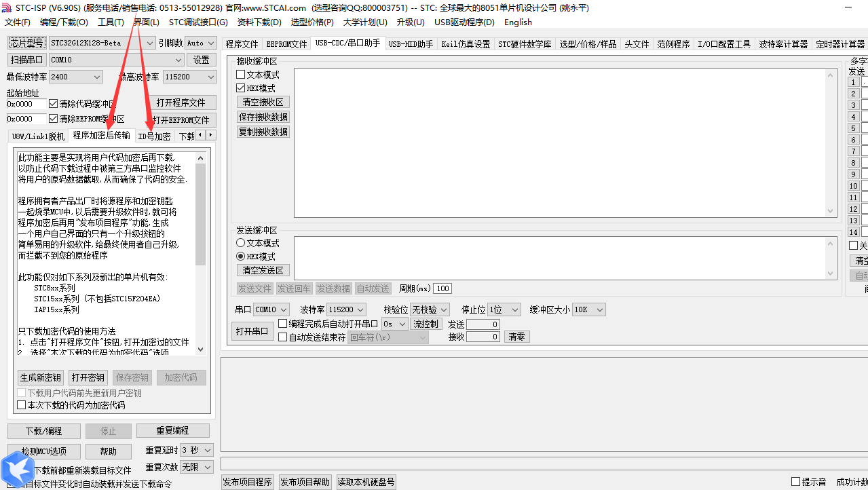Click 发布项目程序 button
Viewport: 868px width, 490px height.
[x=248, y=482]
